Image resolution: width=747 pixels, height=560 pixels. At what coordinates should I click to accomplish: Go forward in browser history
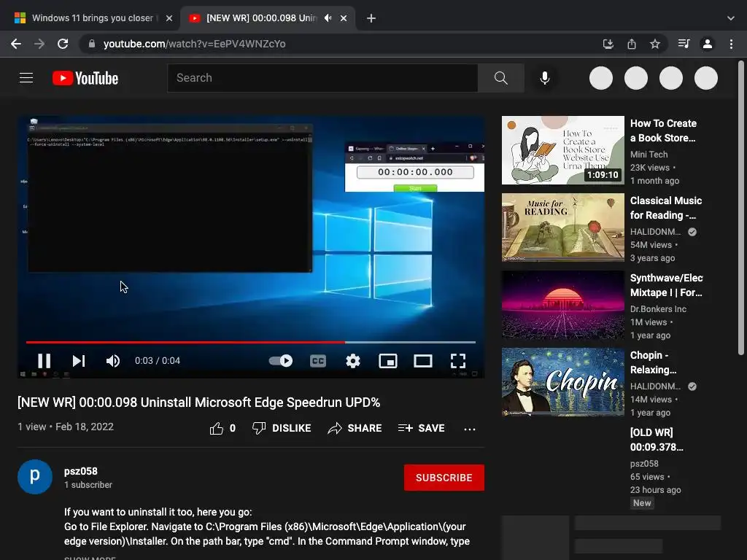tap(39, 44)
